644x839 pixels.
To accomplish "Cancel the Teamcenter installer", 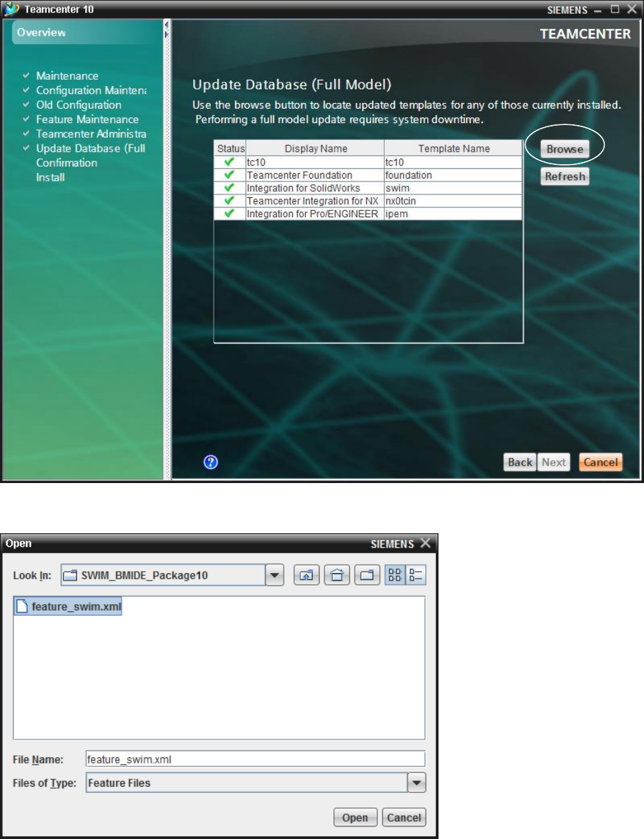I will [600, 462].
